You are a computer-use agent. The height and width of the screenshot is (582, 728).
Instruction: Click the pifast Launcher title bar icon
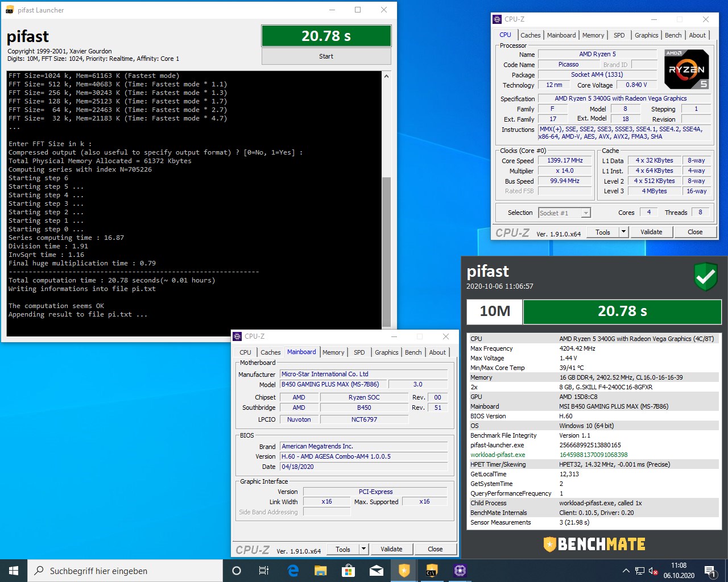point(10,10)
